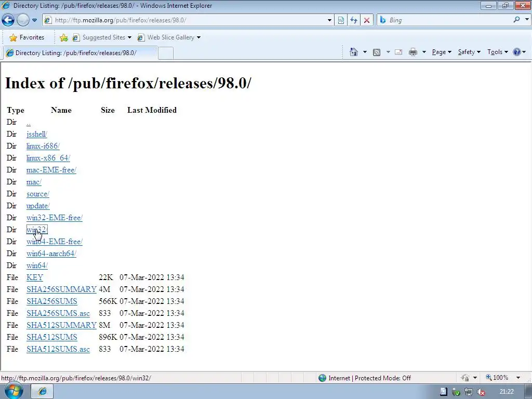
Task: Click the 'Last Modified' column header
Action: [152, 110]
